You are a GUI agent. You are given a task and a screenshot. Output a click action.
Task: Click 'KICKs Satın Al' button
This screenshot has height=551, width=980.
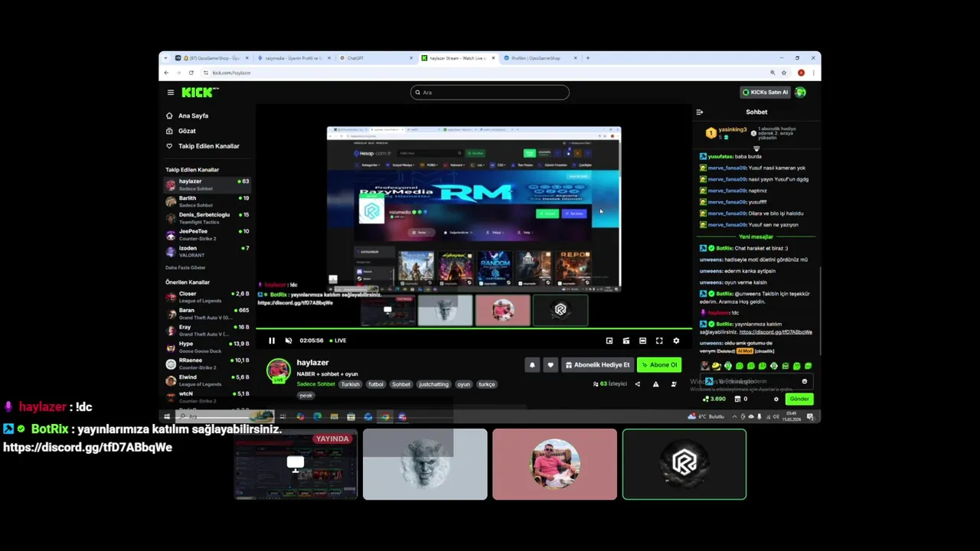pos(765,93)
